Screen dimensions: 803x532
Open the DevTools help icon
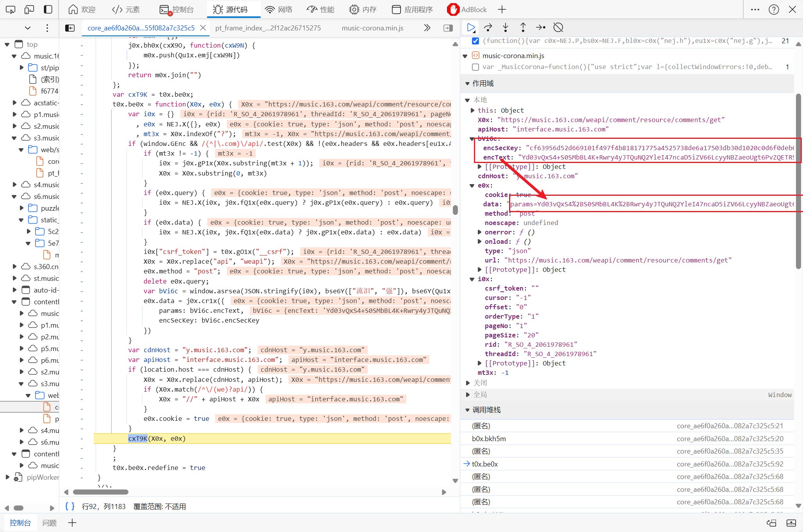coord(774,9)
